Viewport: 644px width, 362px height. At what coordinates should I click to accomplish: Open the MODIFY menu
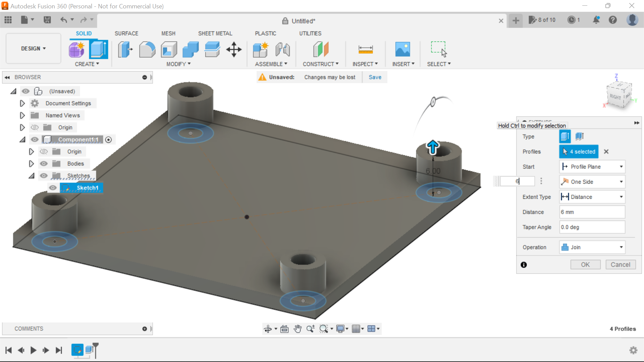tap(178, 64)
